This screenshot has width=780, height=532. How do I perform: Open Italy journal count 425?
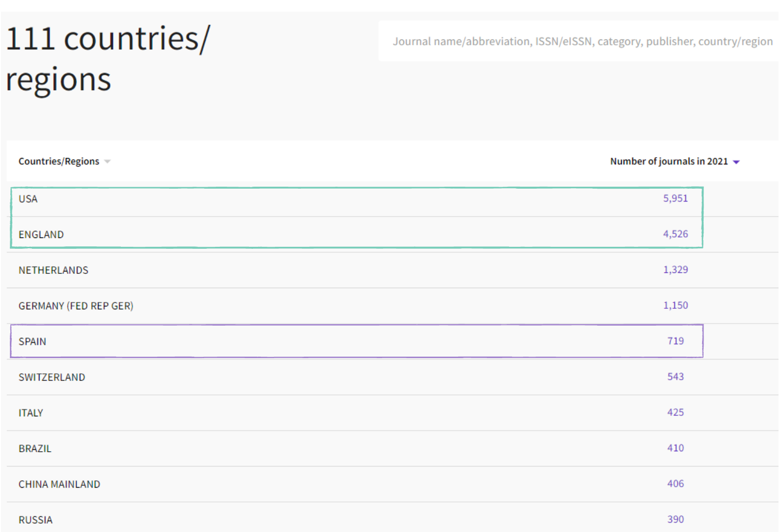pyautogui.click(x=675, y=412)
